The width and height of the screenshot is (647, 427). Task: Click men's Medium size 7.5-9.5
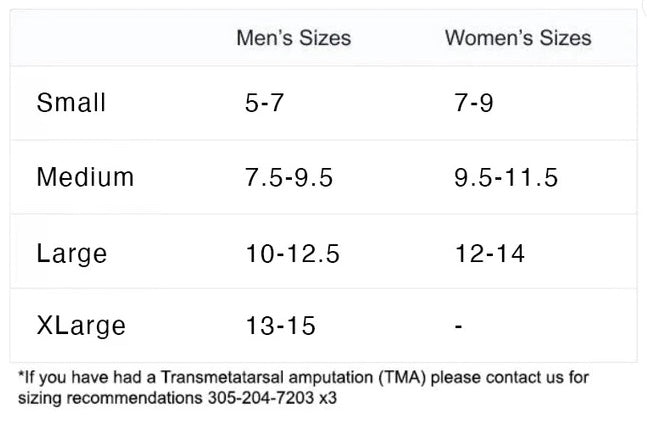tap(289, 178)
